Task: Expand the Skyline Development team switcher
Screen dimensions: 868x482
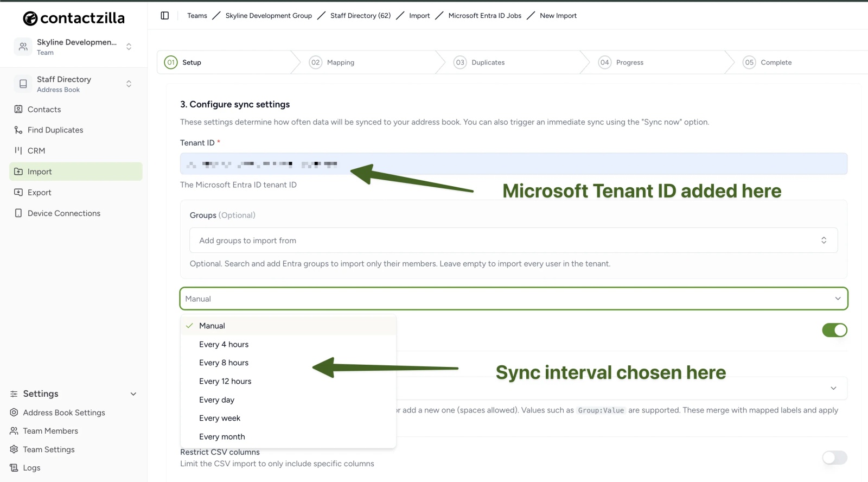Action: click(129, 47)
